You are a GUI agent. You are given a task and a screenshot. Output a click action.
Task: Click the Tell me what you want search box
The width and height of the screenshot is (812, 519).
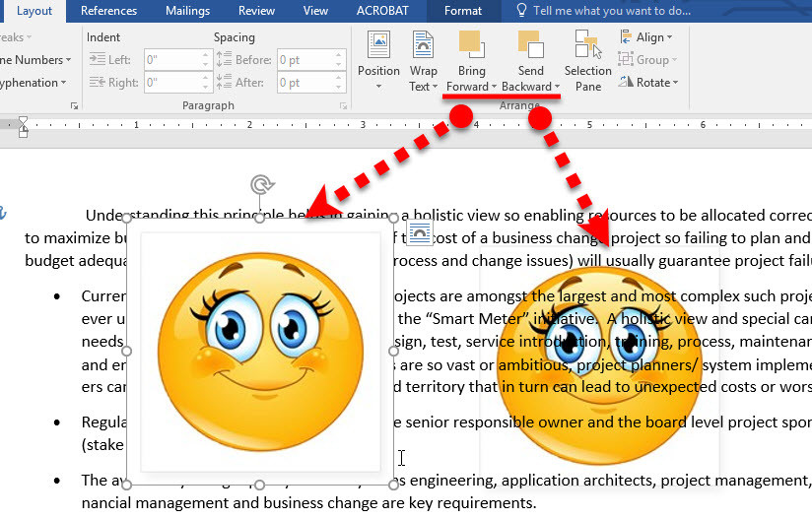611,11
